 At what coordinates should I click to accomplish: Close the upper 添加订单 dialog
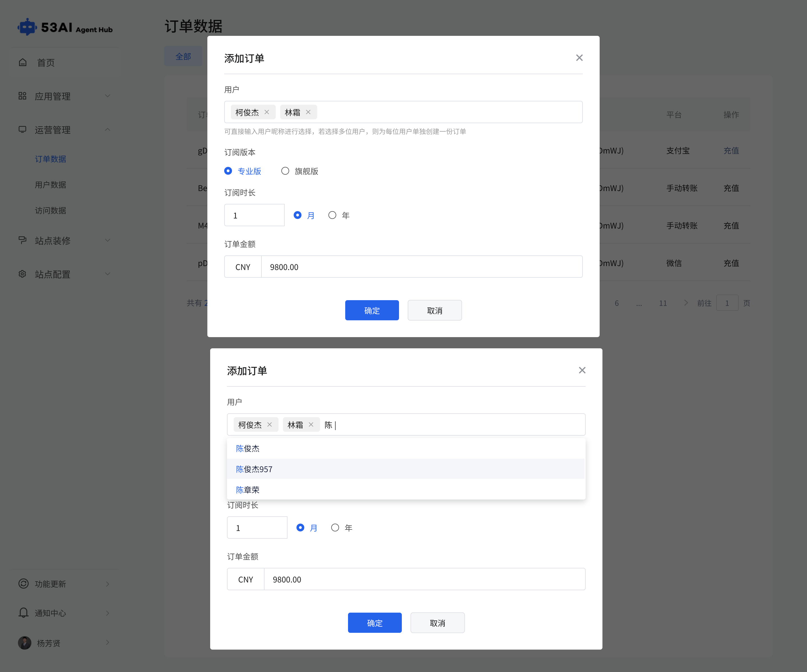pos(579,58)
